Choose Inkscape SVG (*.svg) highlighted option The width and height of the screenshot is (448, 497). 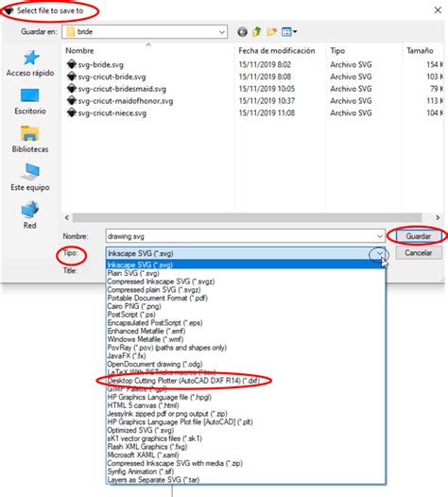(x=246, y=265)
